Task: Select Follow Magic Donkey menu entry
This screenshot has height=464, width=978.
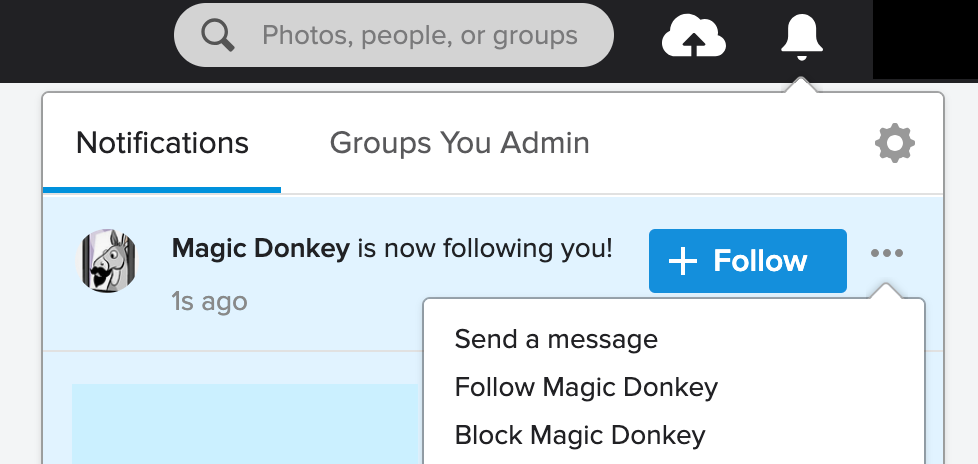Action: 586,387
